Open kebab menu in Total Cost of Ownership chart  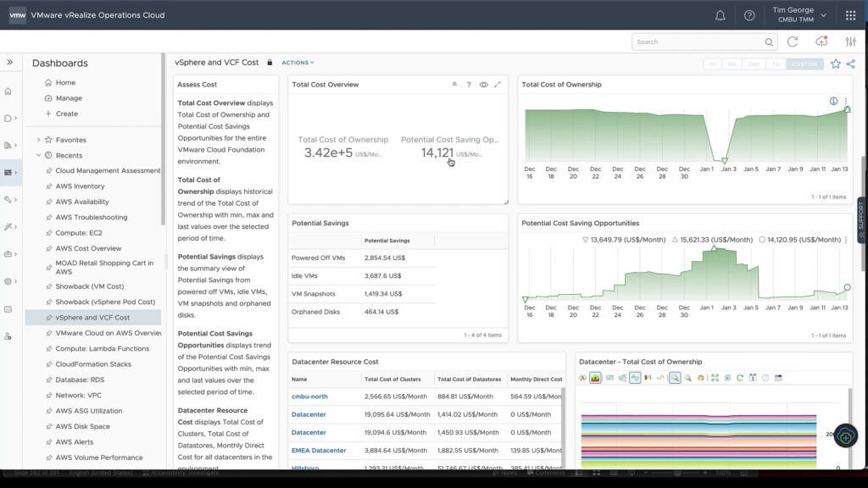(x=846, y=102)
